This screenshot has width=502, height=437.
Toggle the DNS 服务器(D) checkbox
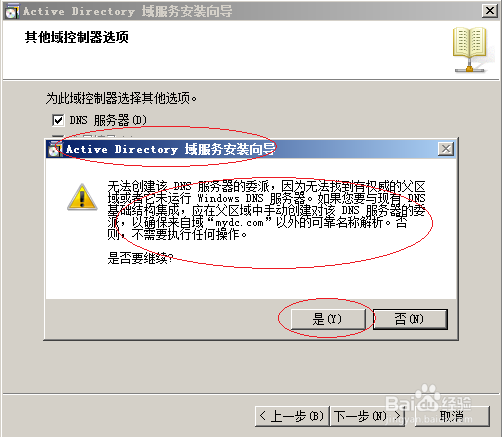[58, 120]
